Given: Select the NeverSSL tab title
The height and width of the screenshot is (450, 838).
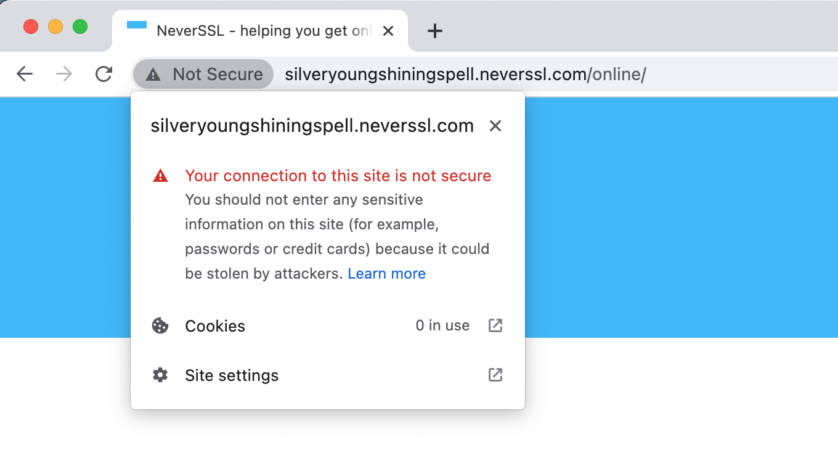Looking at the screenshot, I should click(264, 31).
